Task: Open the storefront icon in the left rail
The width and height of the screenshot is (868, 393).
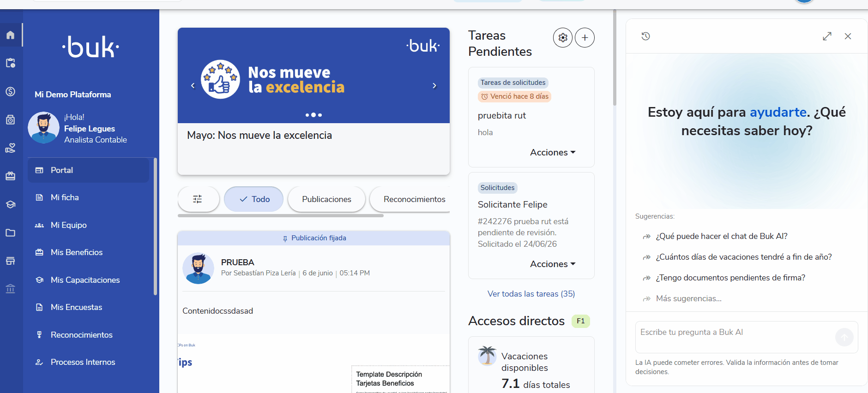Action: click(x=10, y=261)
